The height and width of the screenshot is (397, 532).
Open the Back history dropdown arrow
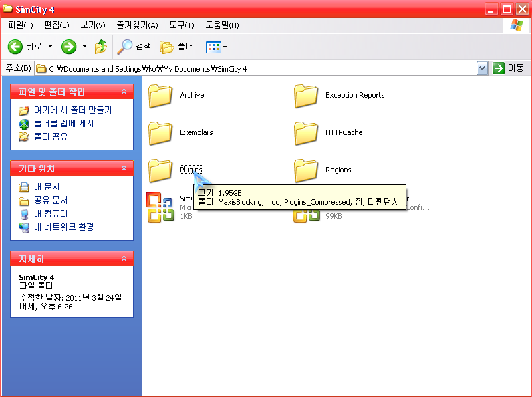50,47
